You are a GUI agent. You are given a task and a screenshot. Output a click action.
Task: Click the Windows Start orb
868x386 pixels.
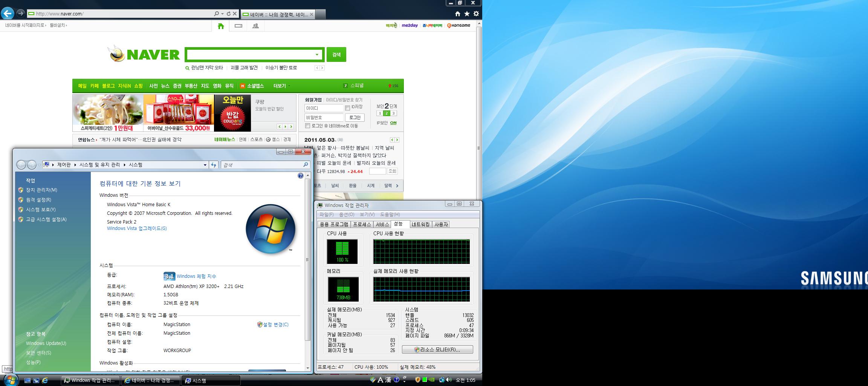point(10,380)
